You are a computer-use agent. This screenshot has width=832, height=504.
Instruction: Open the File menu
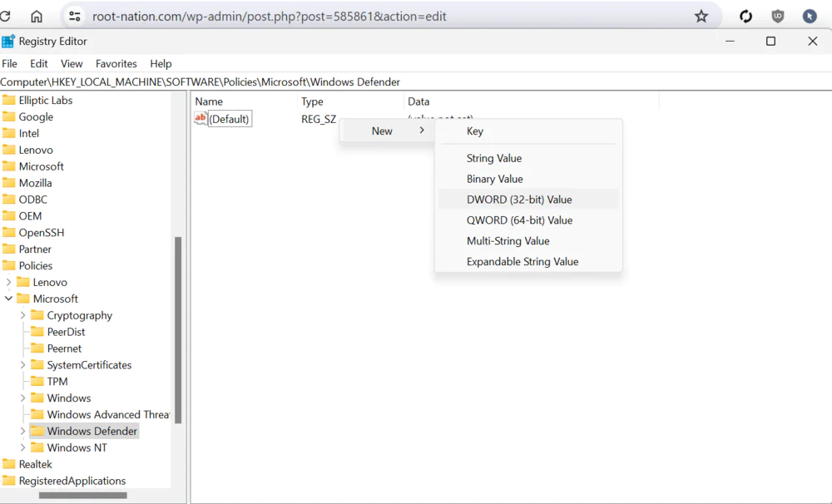[9, 64]
